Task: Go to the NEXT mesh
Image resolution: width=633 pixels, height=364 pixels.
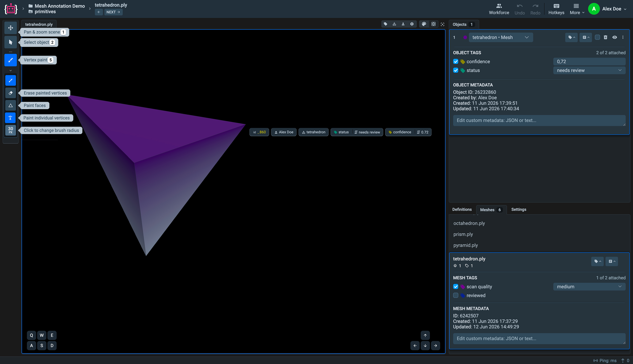Action: (x=113, y=12)
